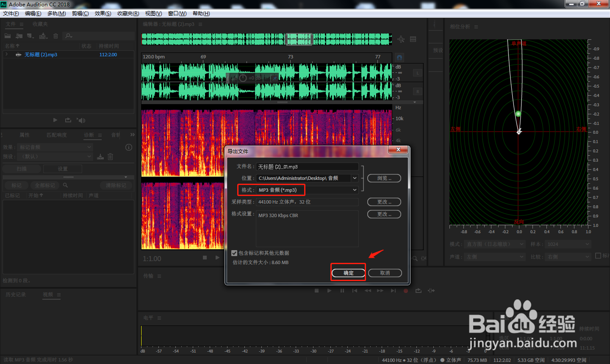Click the Cancel button in export dialog
This screenshot has height=364, width=610.
[385, 273]
